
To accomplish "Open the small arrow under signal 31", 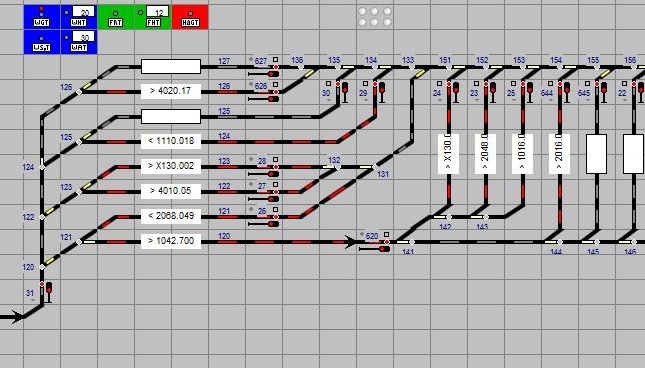I will point(32,300).
